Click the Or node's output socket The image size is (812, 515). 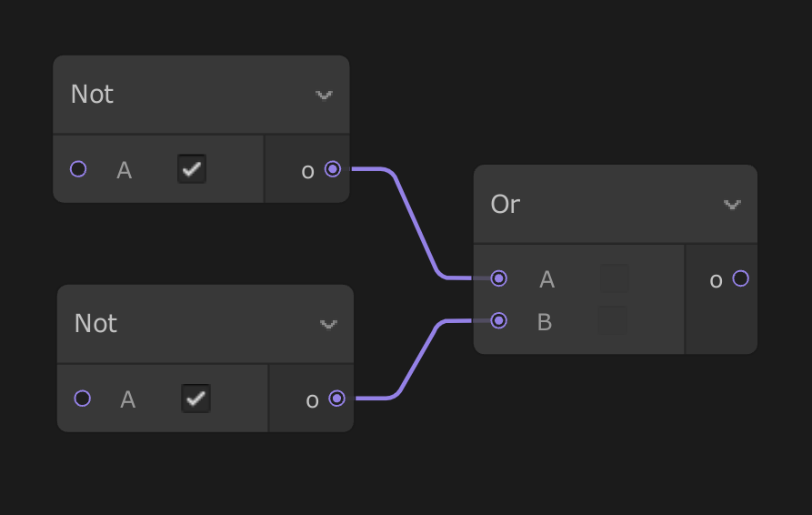click(740, 278)
